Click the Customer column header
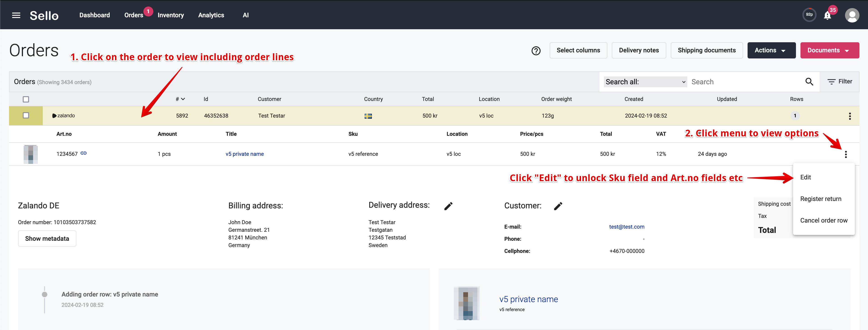 (x=269, y=99)
